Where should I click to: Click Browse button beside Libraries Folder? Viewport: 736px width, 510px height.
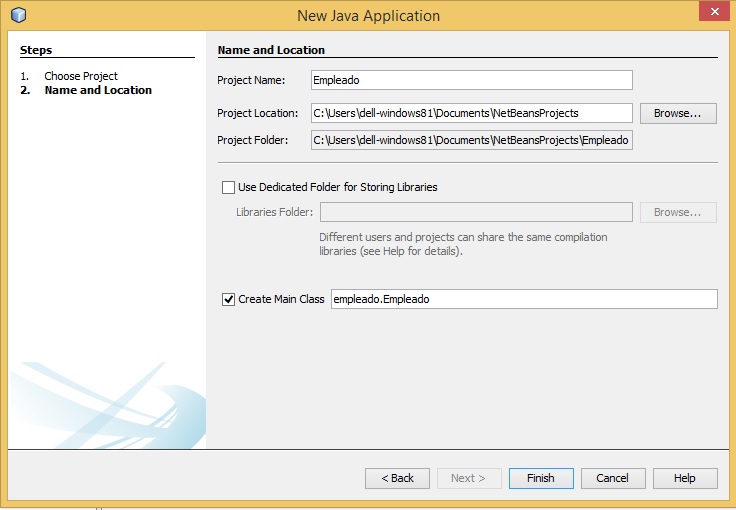pyautogui.click(x=678, y=212)
